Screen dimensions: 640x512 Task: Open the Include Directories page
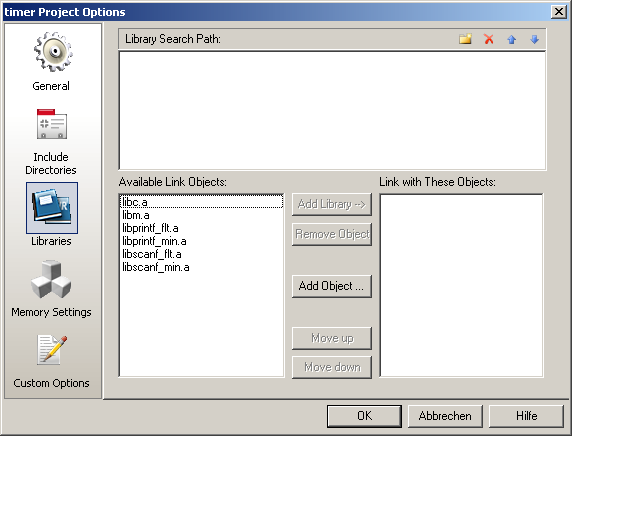click(51, 141)
